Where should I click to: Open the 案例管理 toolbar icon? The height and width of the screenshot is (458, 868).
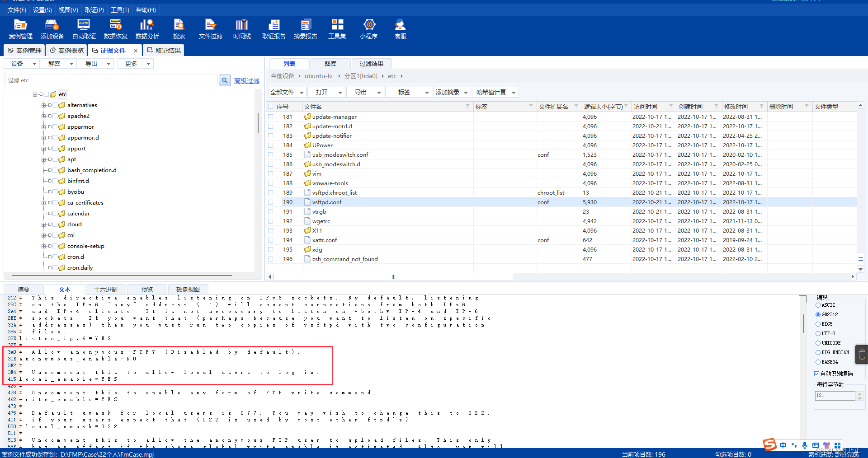tap(21, 29)
